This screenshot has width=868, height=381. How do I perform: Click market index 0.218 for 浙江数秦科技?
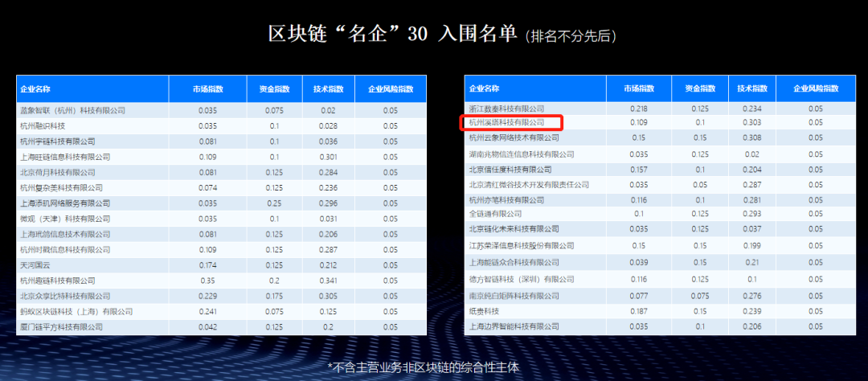coord(639,109)
